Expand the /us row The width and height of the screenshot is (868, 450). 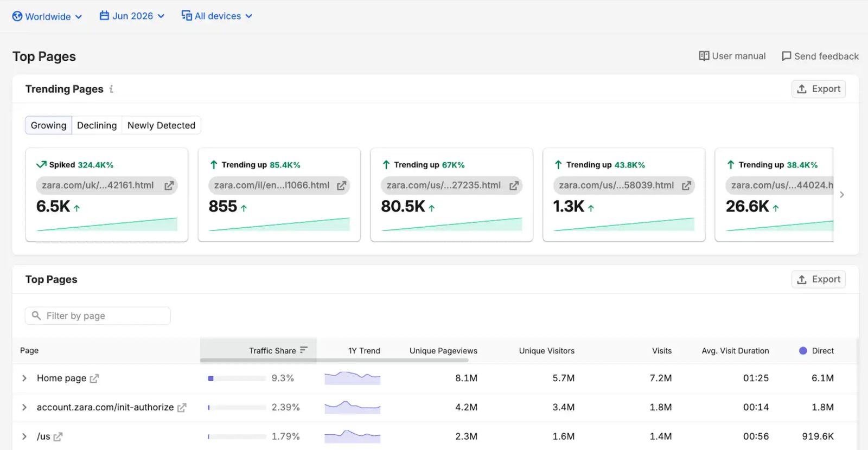coord(24,436)
